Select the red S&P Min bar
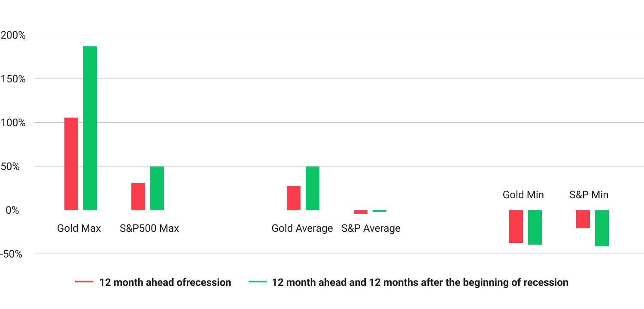644x309 pixels. (x=583, y=219)
